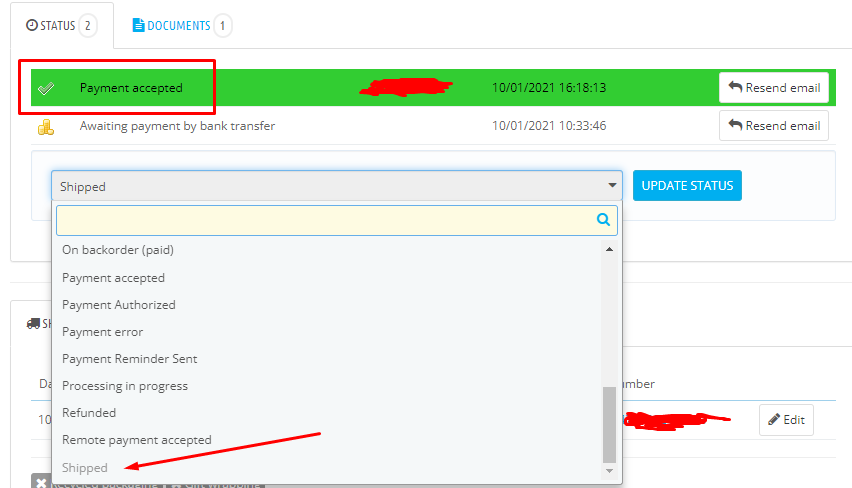Resend email for Payment accepted status
This screenshot has height=488, width=852.
774,87
